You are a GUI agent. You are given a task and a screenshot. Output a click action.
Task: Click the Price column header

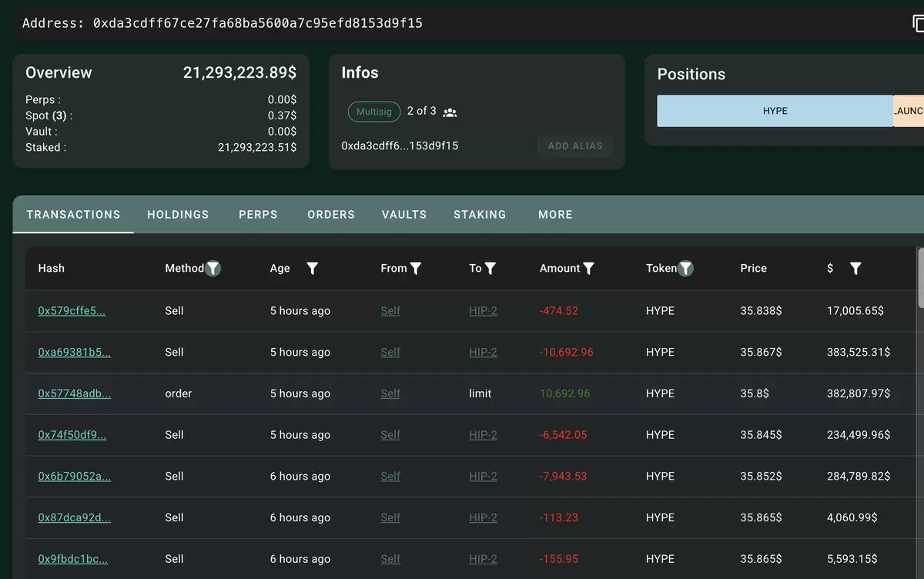[753, 268]
